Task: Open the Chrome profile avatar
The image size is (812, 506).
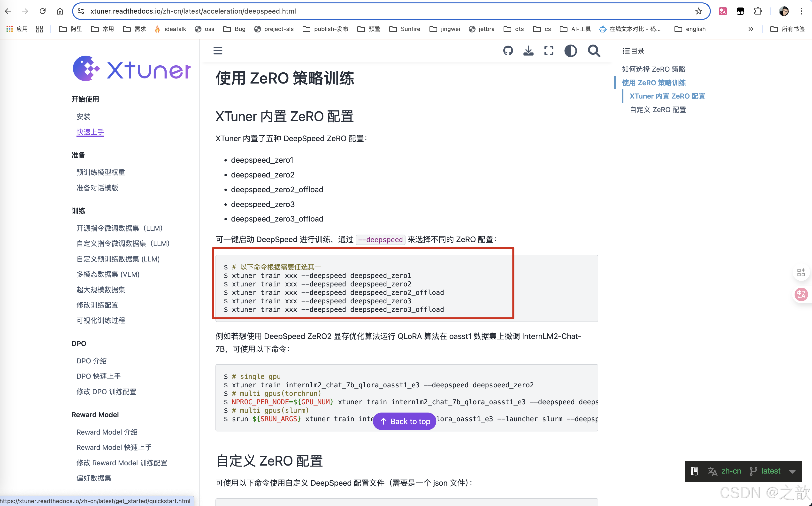Action: tap(784, 11)
